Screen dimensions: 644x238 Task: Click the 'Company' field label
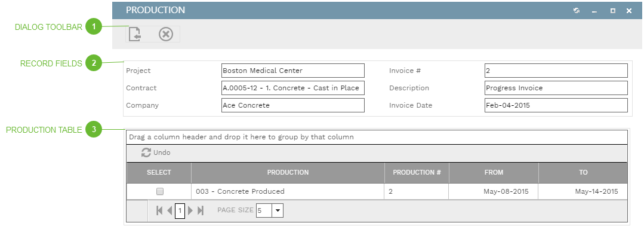142,105
